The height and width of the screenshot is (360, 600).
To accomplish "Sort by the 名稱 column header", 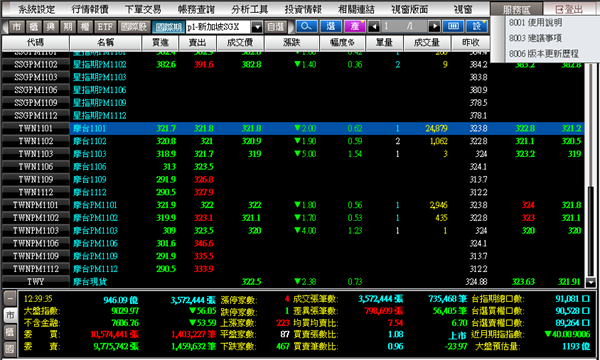I will click(105, 43).
